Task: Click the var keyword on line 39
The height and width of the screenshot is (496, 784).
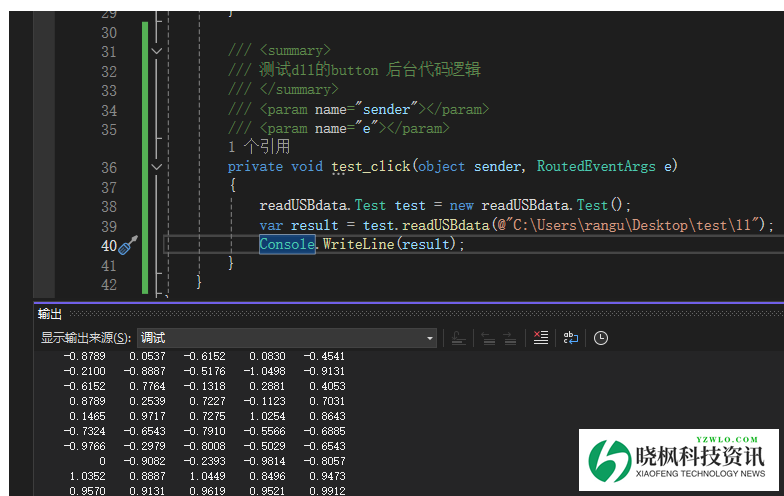Action: click(x=271, y=225)
